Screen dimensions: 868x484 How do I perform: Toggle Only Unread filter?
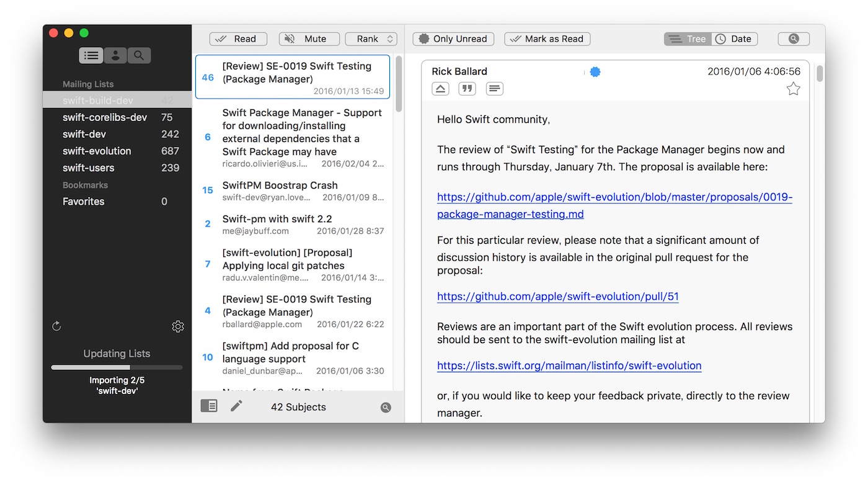tap(453, 39)
